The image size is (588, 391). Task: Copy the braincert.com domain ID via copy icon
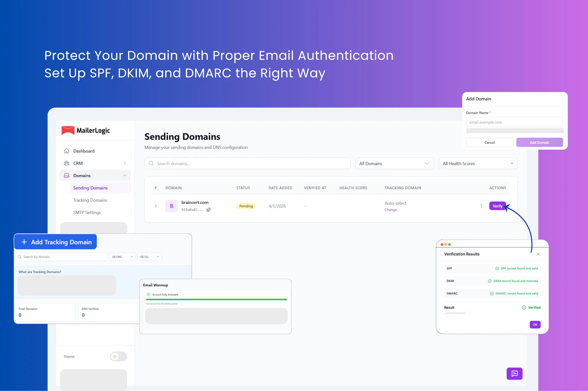coord(208,209)
